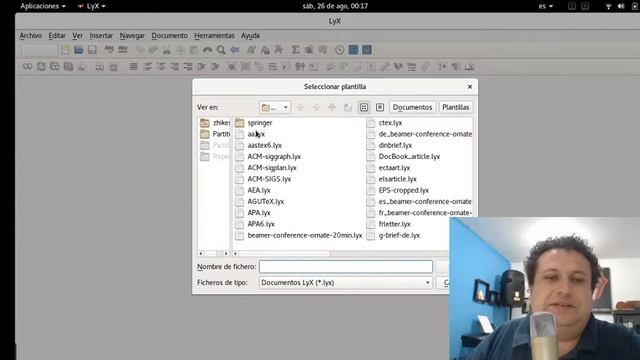Open the LyX app menu in top bar
Viewport: 640px width, 360px height.
[91, 6]
